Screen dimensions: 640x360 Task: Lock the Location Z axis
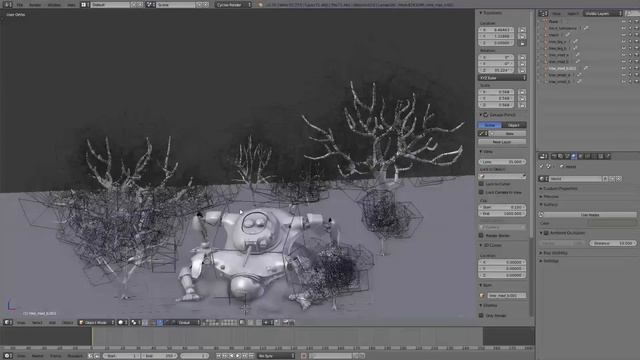click(522, 43)
